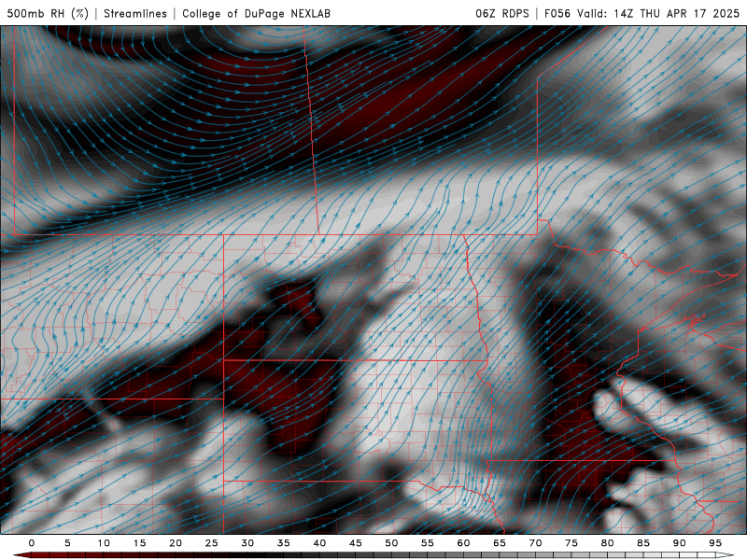747x560 pixels.
Task: Click the "30" label on color scale
Action: [247, 543]
